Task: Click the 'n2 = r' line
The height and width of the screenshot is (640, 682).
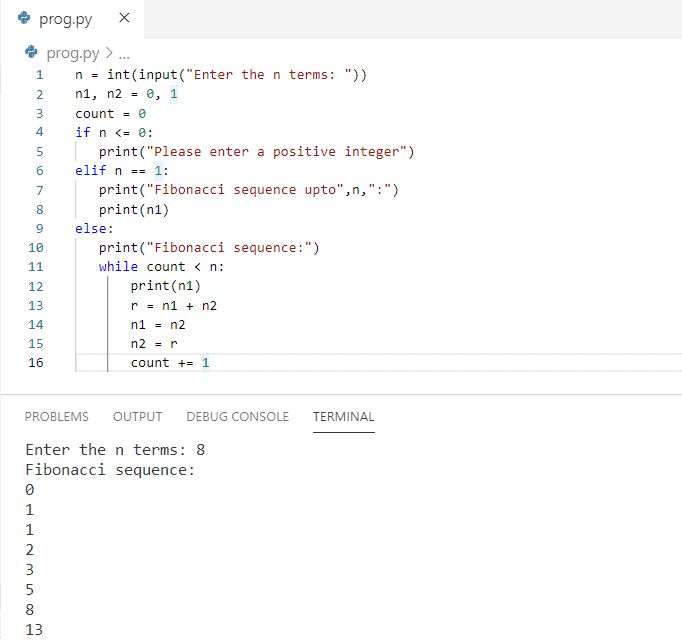Action: pos(154,344)
